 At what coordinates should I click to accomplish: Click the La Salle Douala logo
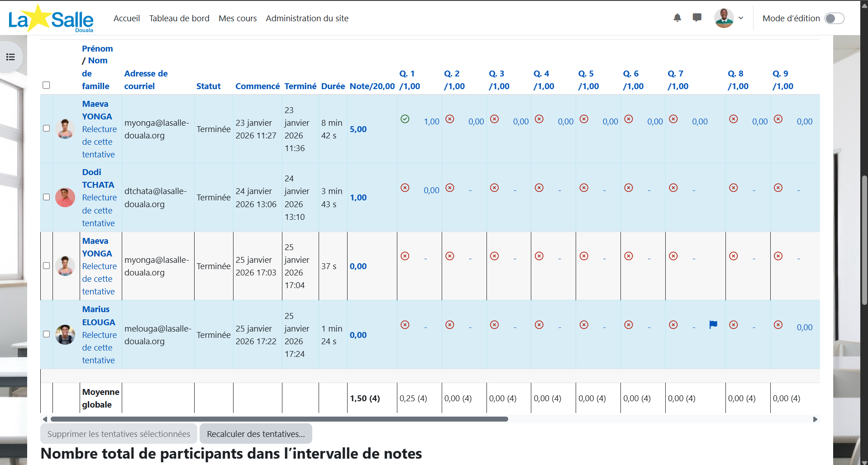tap(51, 19)
